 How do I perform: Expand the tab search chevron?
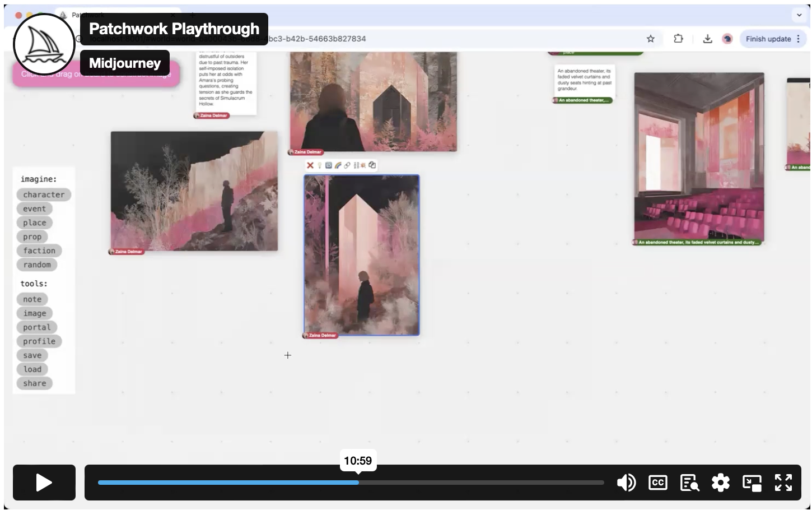(x=799, y=15)
